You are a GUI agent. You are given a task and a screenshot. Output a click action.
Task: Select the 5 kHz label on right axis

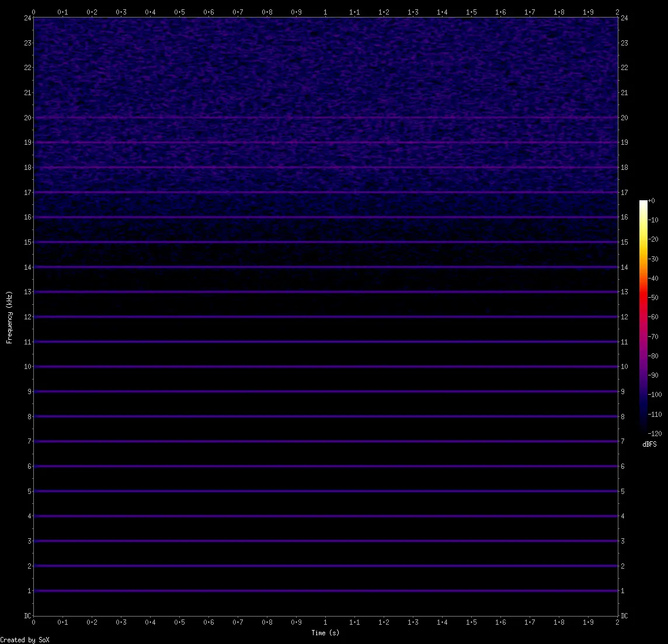coord(623,492)
